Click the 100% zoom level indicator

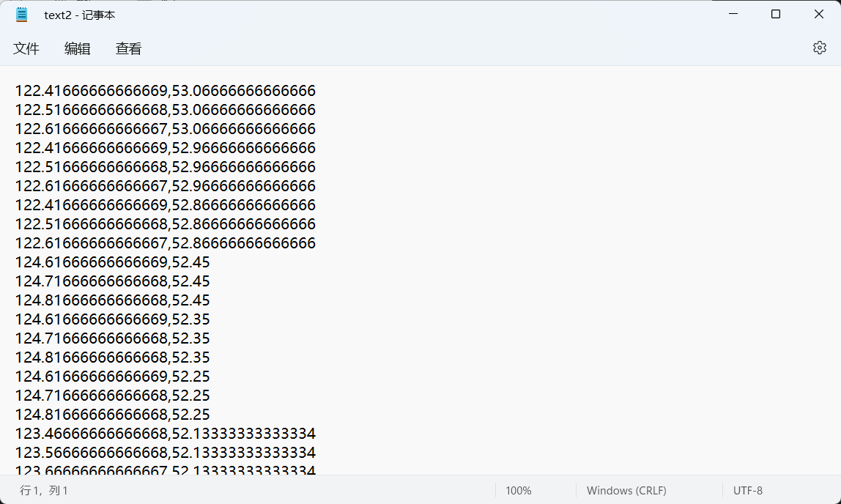pos(518,491)
